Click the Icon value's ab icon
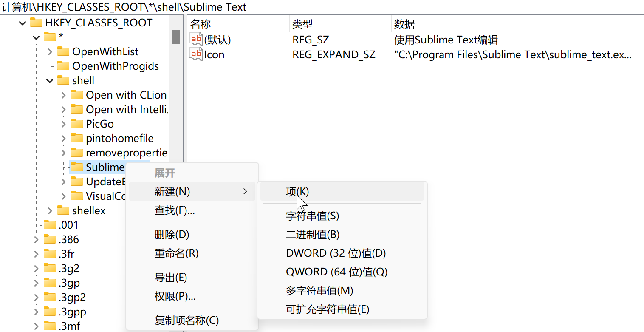 (196, 54)
